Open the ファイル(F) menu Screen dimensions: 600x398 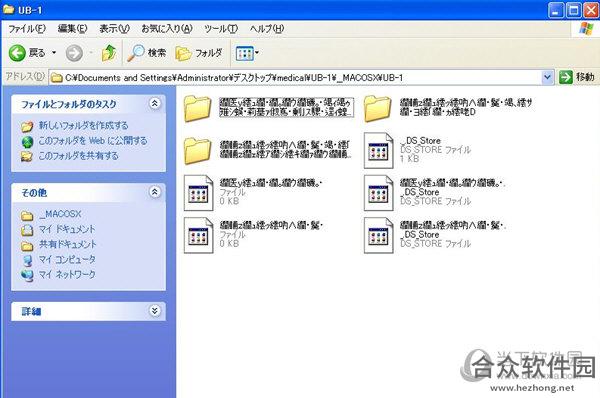tap(27, 29)
